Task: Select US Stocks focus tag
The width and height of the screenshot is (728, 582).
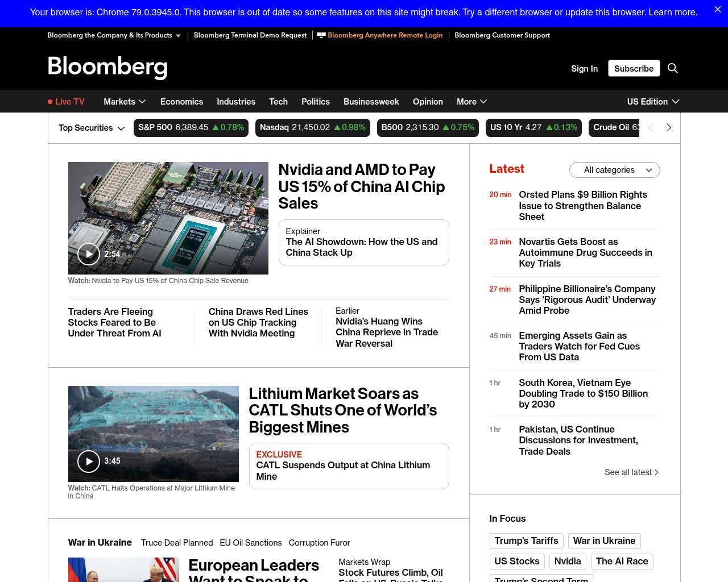Action: pyautogui.click(x=517, y=562)
